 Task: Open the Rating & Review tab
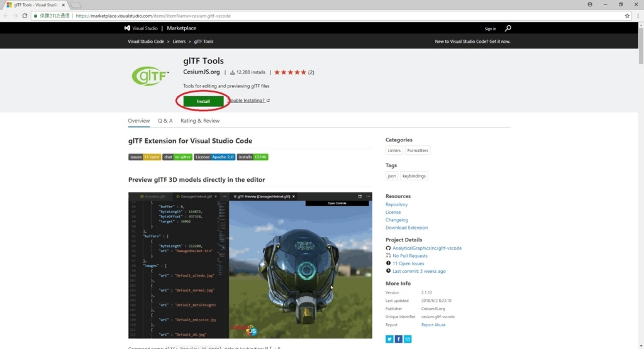[x=200, y=121]
